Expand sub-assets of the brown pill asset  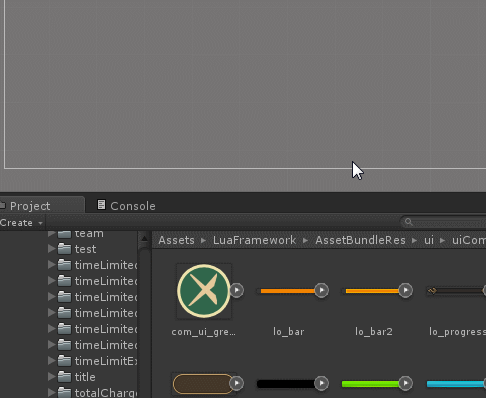tap(237, 383)
